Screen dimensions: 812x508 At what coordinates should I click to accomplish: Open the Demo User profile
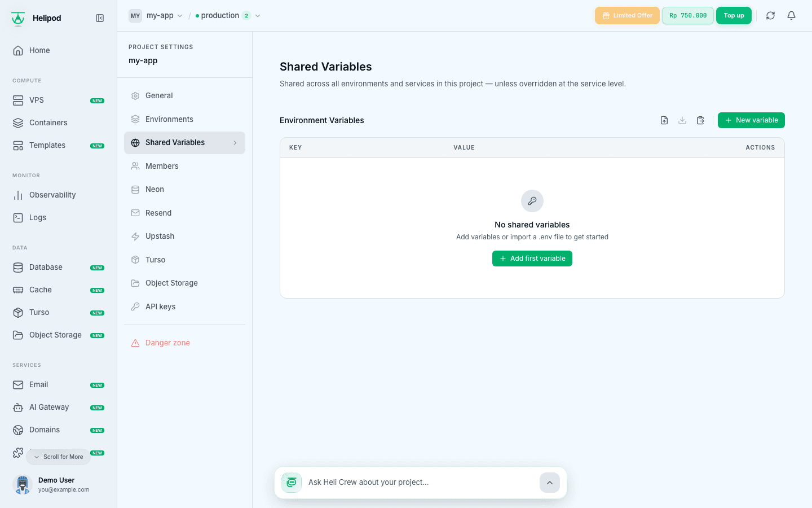pyautogui.click(x=59, y=484)
